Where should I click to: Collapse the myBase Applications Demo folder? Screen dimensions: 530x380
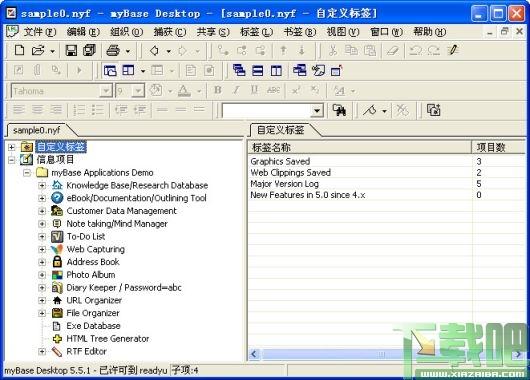click(27, 173)
